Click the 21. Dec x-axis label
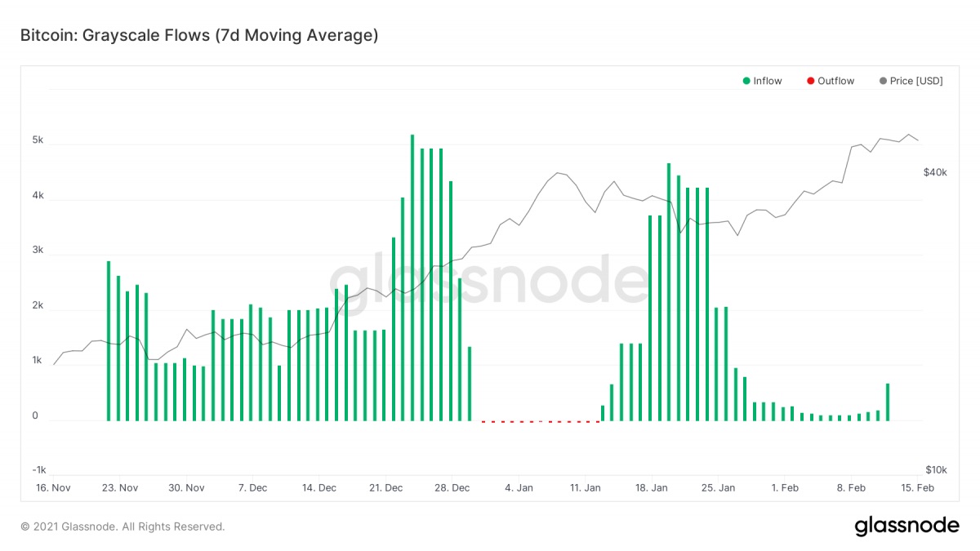The height and width of the screenshot is (551, 980). pos(386,487)
